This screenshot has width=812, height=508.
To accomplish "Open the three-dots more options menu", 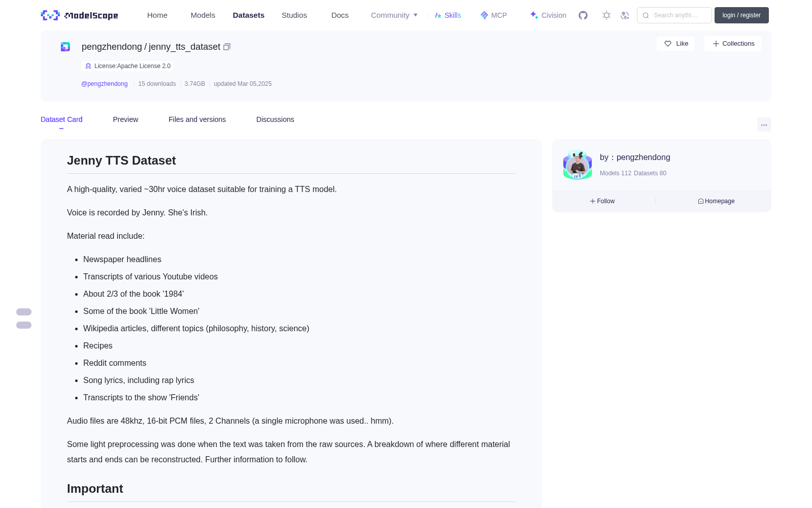I will coord(764,124).
